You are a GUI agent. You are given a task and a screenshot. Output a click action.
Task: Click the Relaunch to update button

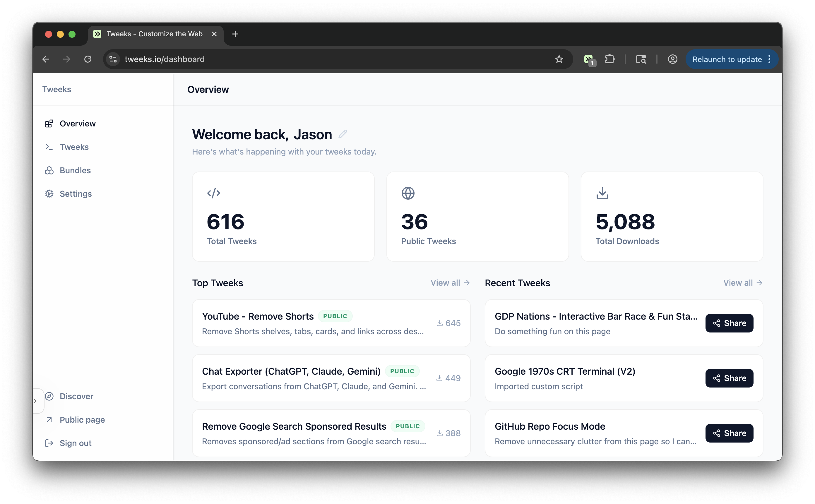tap(727, 59)
